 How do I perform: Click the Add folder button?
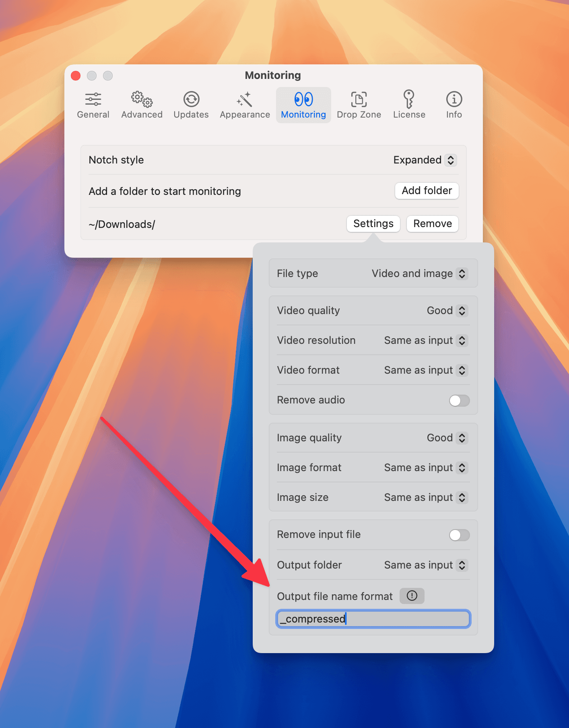click(x=427, y=190)
